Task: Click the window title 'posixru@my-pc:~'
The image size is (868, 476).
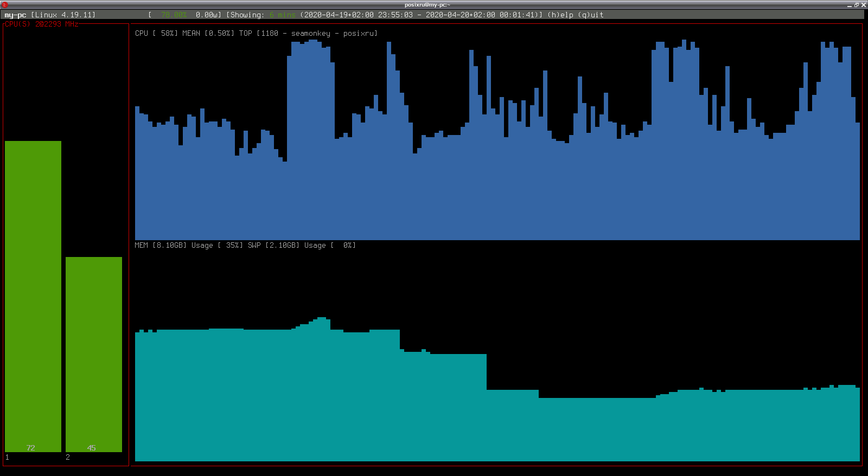Action: tap(427, 5)
